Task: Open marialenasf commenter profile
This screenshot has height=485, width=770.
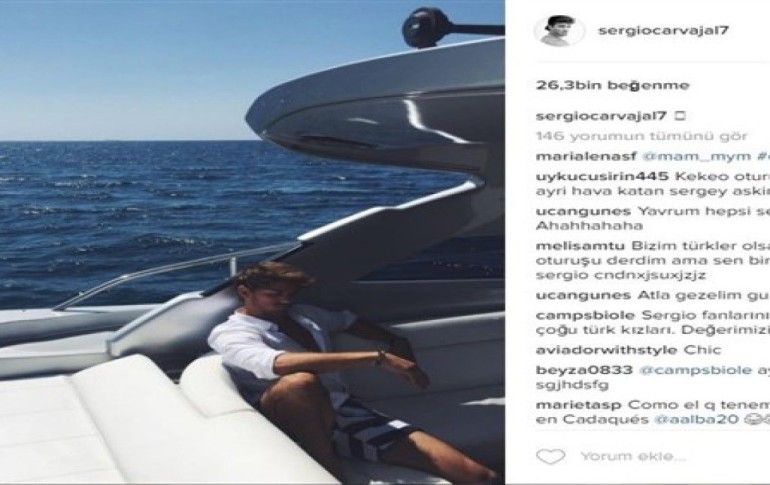Action: point(586,157)
